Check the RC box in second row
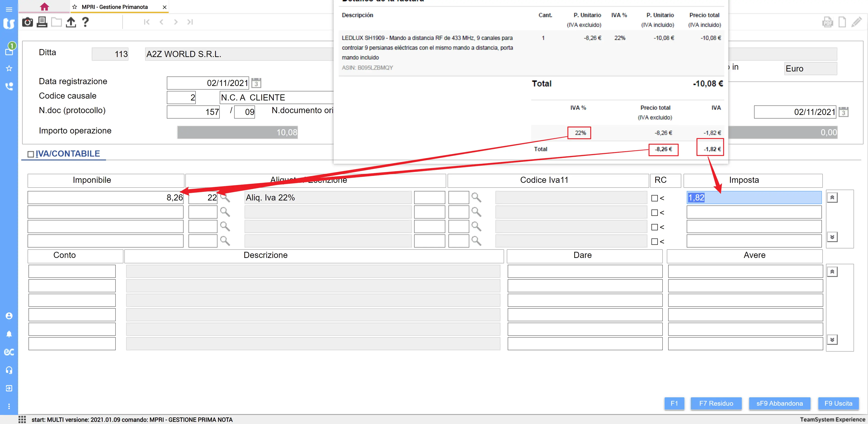 tap(654, 213)
